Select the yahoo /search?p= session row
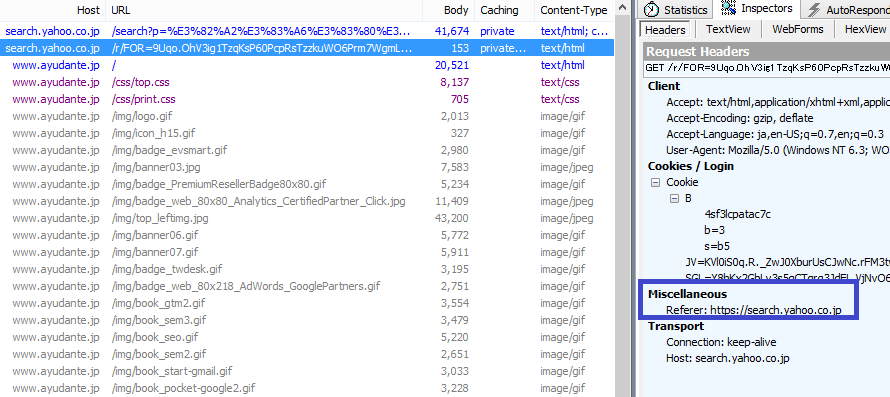This screenshot has height=397, width=890. (307, 31)
